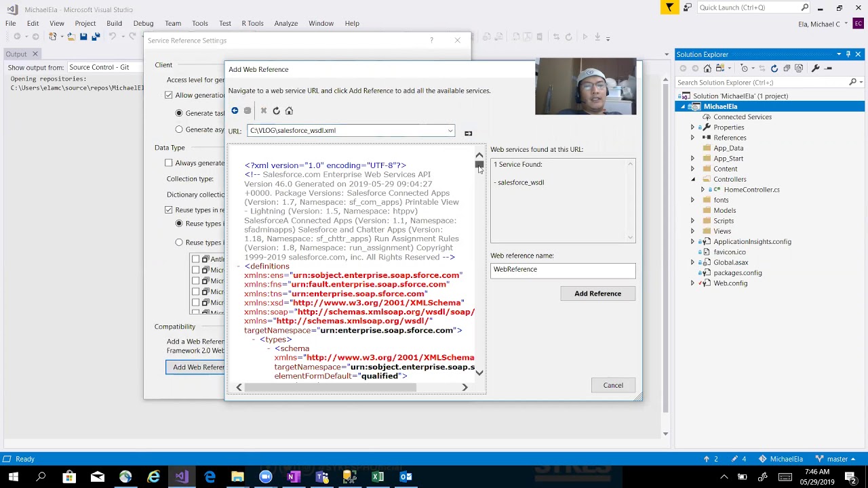Viewport: 868px width, 488px height.
Task: Toggle the Allow generation checkbox
Action: [x=169, y=95]
